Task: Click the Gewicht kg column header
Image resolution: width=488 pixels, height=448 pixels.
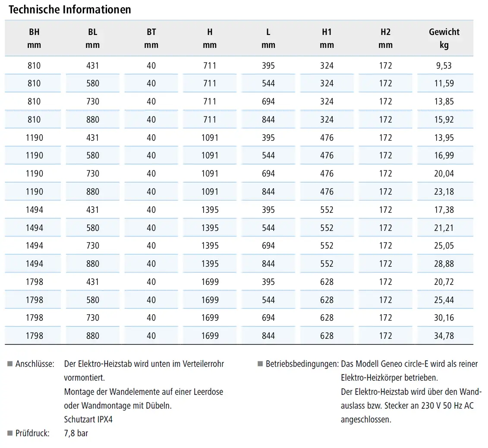Action: click(x=444, y=38)
